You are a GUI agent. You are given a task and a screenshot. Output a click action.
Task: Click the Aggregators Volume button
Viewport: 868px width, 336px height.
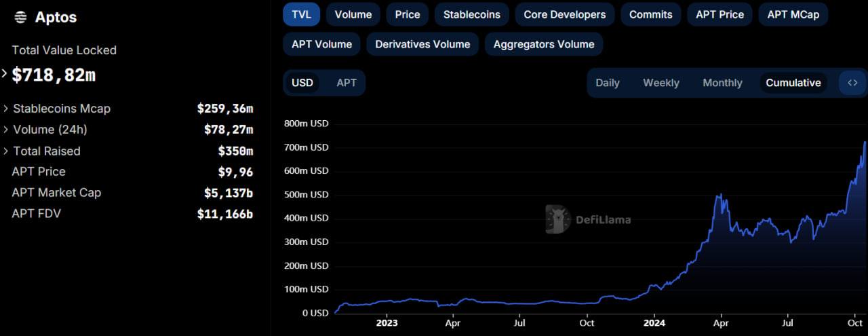(543, 44)
